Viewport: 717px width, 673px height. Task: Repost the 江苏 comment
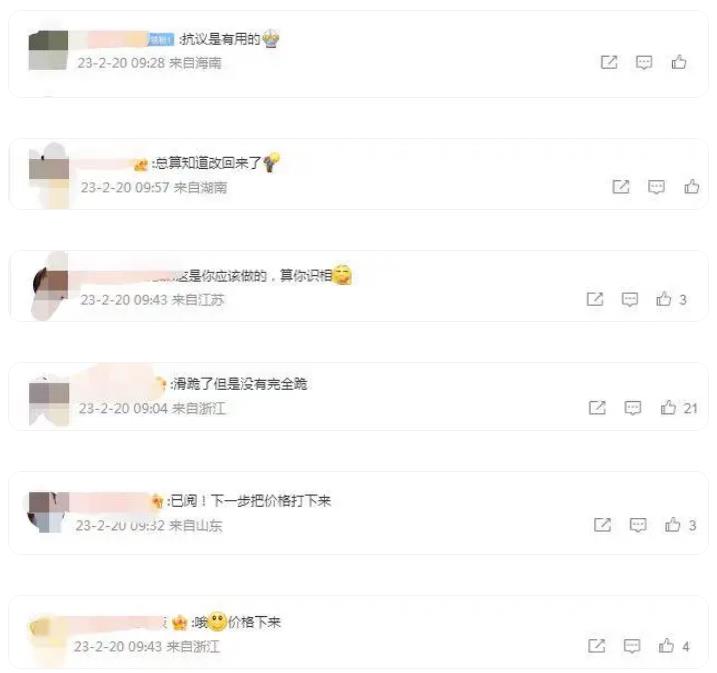595,299
